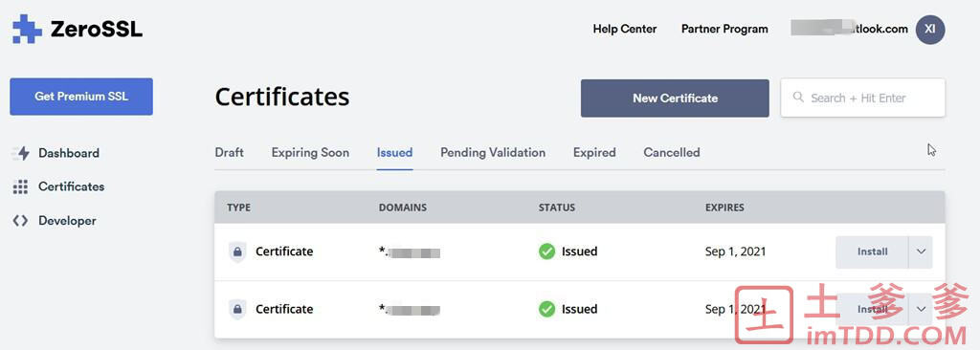
Task: Open the XI user avatar
Action: [930, 30]
